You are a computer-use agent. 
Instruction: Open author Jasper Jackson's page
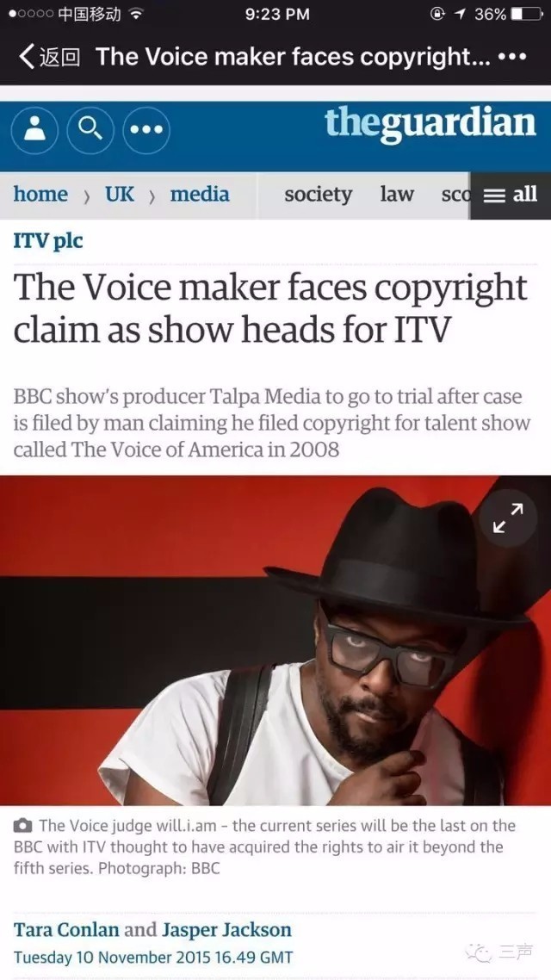coord(226,929)
